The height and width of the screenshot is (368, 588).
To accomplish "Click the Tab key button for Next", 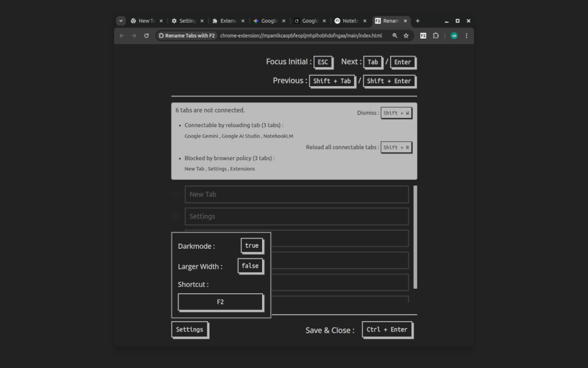I will tap(373, 62).
